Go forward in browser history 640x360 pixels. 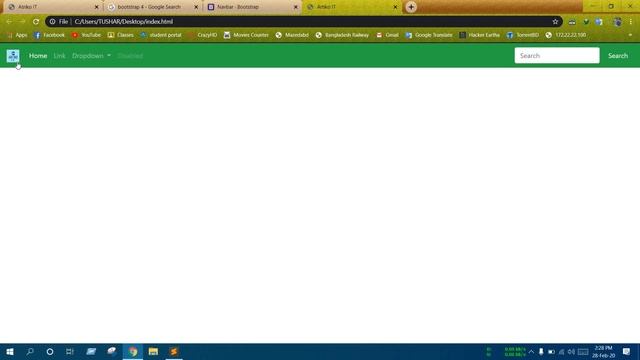coord(22,21)
